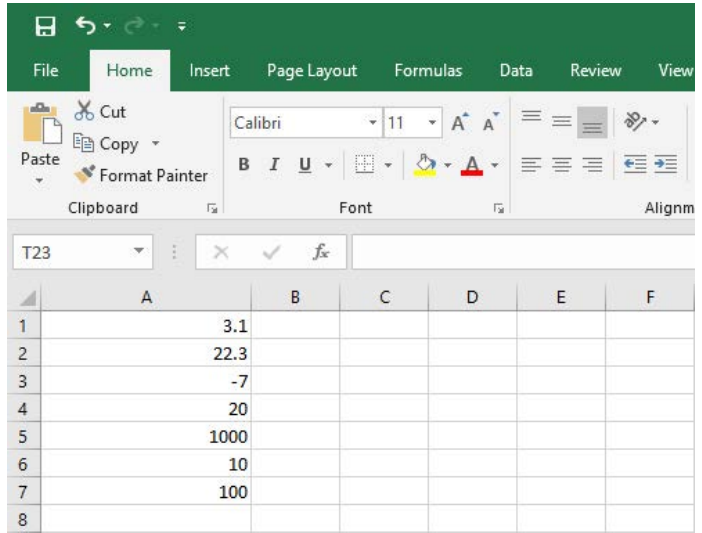Click inside the formula bar
This screenshot has height=533, width=702.
coord(523,252)
